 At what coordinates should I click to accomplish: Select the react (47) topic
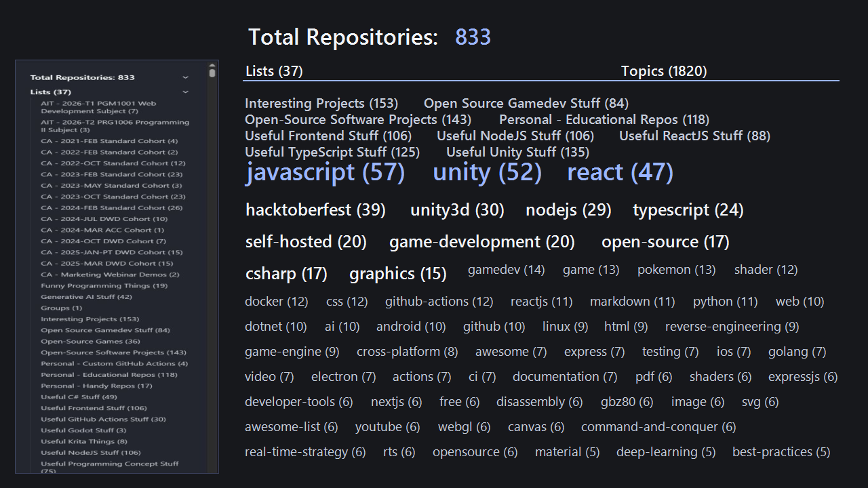[x=620, y=172]
